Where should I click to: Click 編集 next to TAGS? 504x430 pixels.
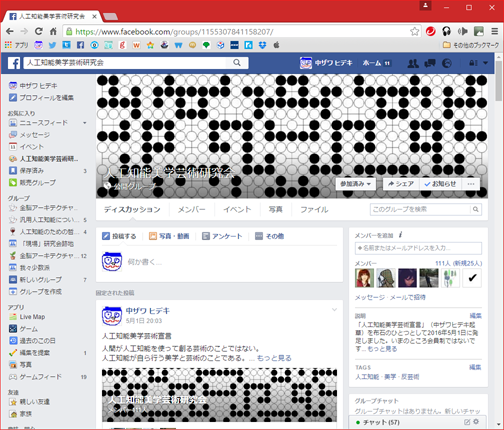click(x=476, y=367)
